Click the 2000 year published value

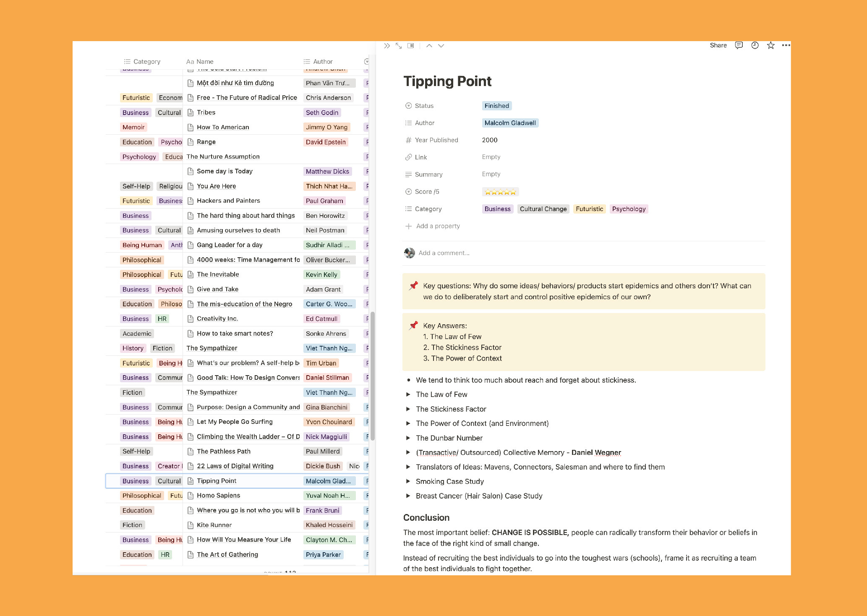tap(490, 140)
